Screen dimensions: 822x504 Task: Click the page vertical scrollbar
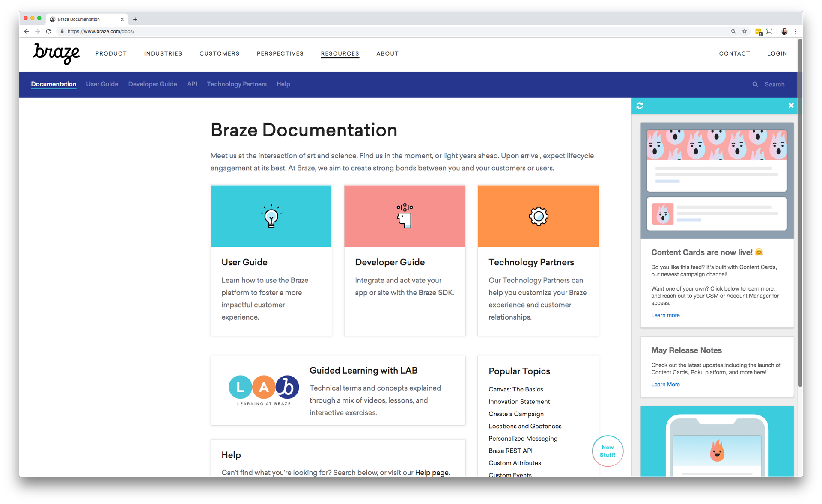[800, 214]
